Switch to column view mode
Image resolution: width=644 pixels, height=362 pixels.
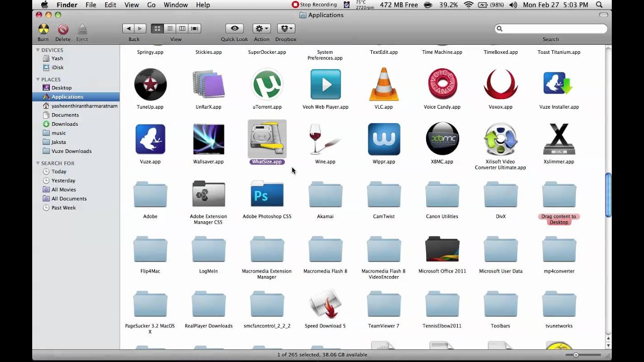pos(182,29)
